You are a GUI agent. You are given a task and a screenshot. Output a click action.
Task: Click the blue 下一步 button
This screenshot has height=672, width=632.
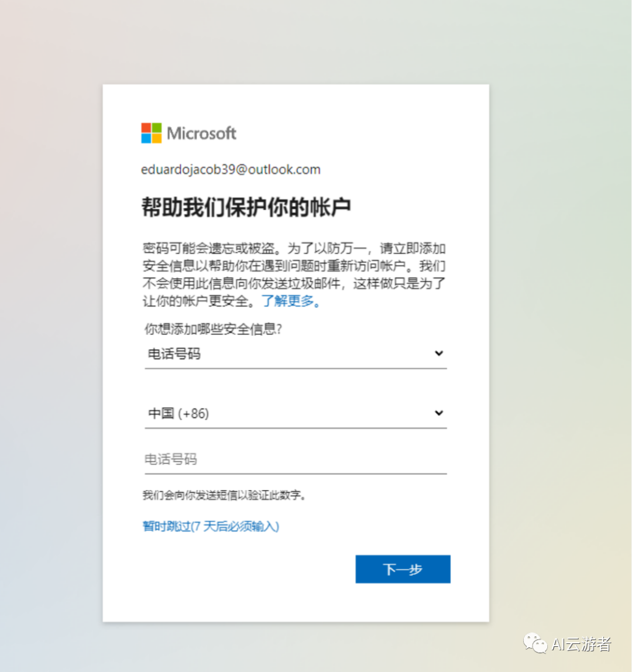[403, 569]
